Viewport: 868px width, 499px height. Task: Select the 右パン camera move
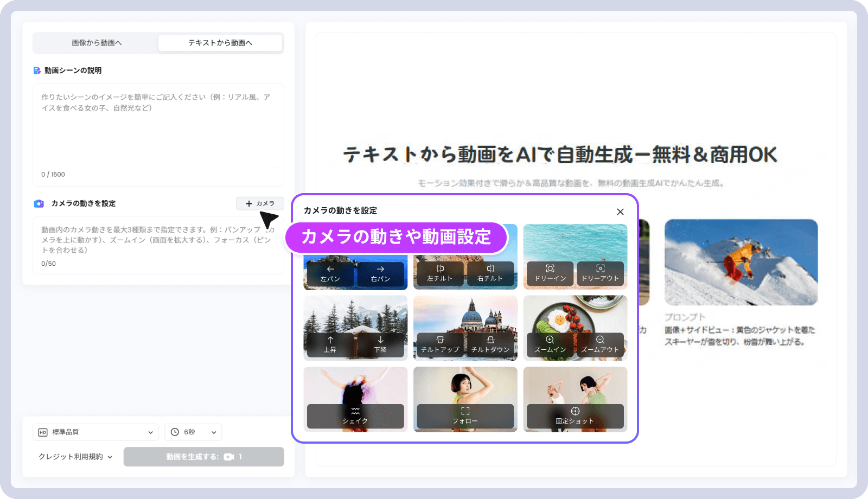tap(380, 274)
